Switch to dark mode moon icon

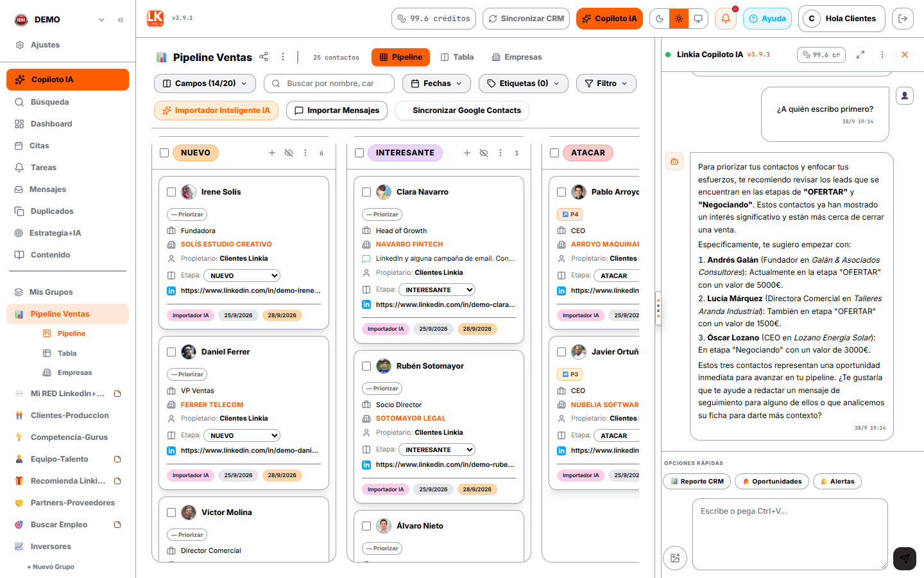[660, 19]
